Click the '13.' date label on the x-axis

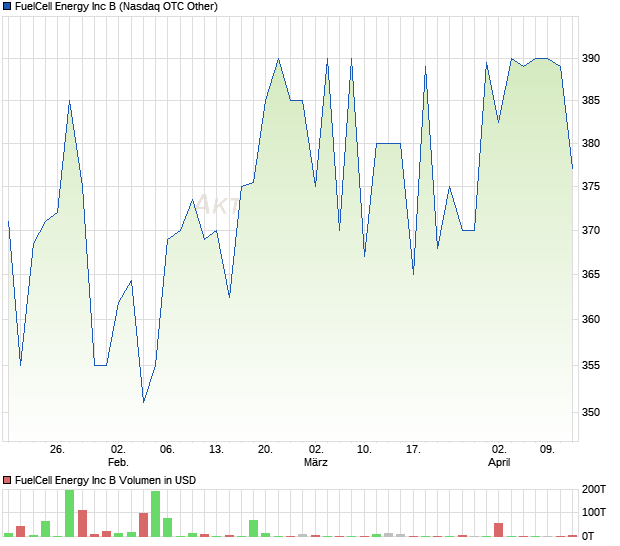[216, 450]
